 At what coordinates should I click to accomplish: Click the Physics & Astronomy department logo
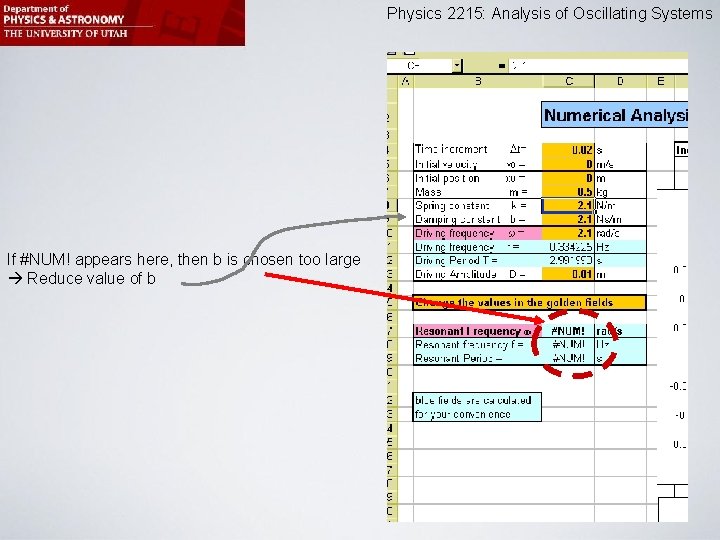[x=122, y=22]
